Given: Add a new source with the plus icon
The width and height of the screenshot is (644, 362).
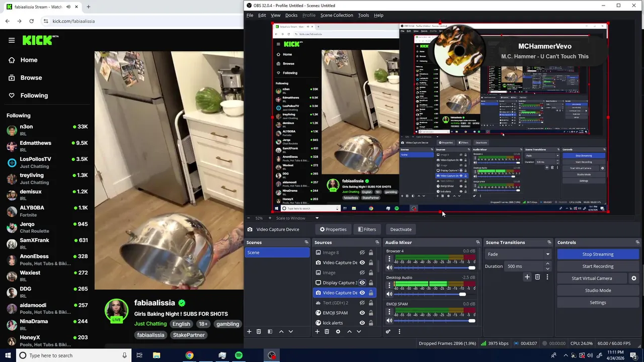Looking at the screenshot, I should pos(317,332).
